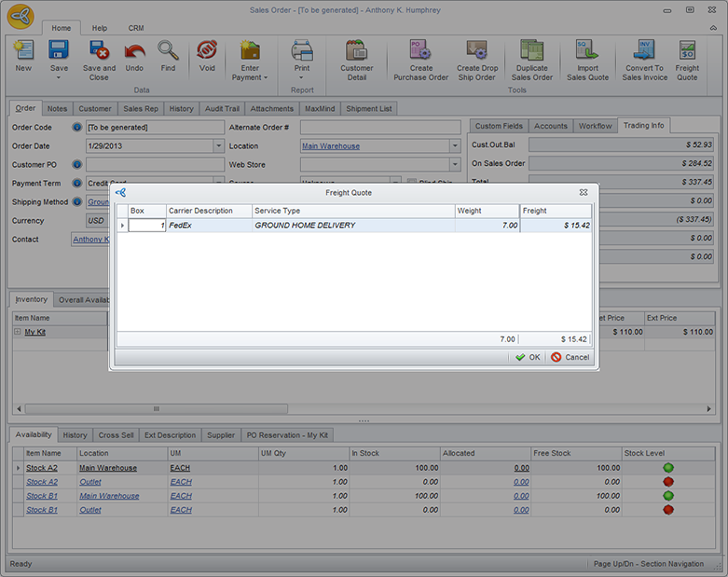Click Duplicate Sales Order icon
This screenshot has width=728, height=577.
532,51
